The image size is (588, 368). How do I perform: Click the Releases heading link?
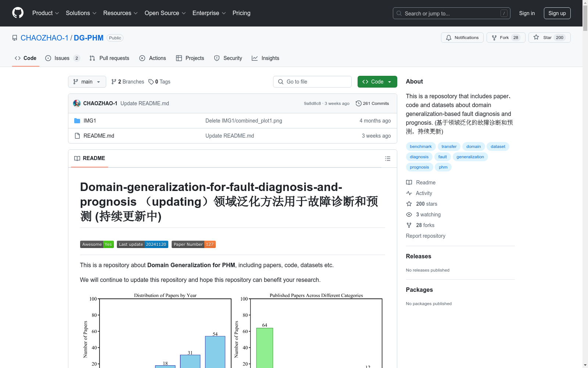[x=419, y=256]
